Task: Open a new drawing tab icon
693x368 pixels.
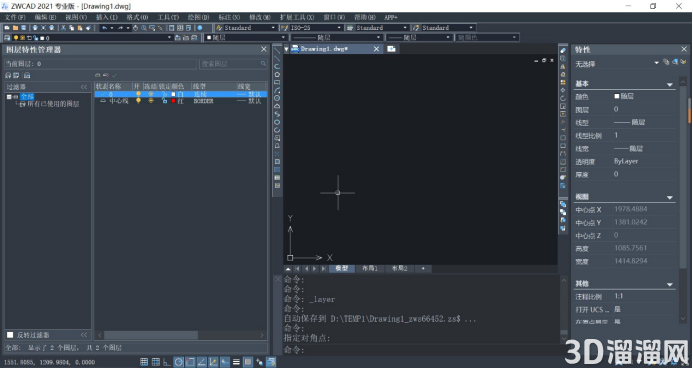Action: [x=391, y=49]
